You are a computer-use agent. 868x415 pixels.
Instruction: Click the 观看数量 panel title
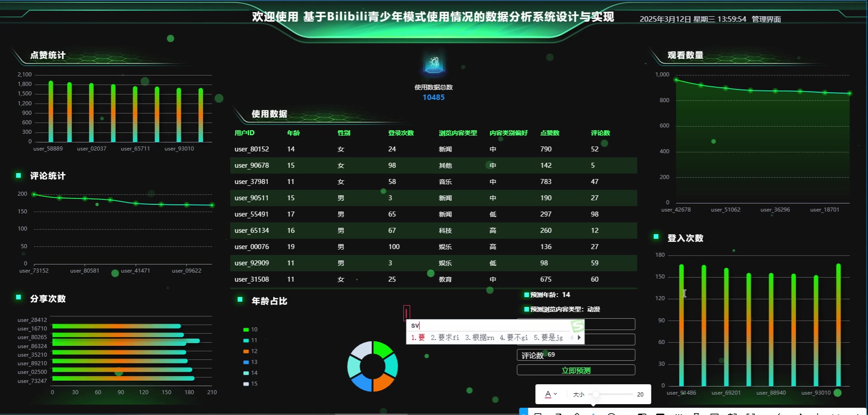coord(685,55)
